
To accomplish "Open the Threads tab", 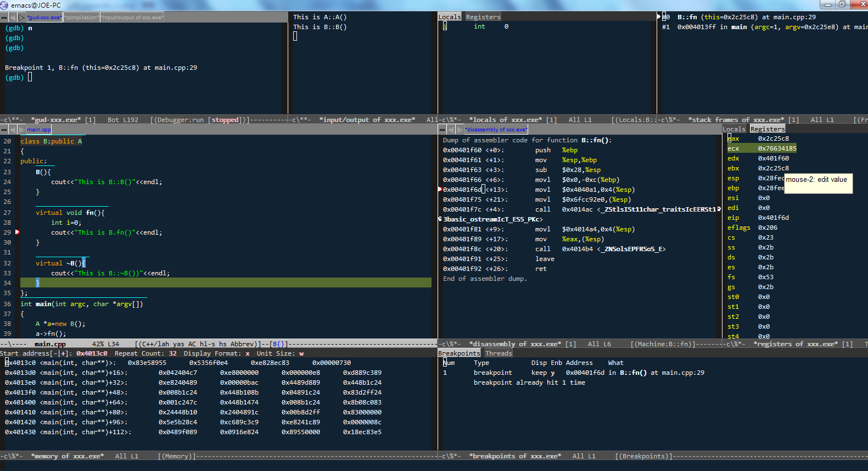I will (499, 353).
